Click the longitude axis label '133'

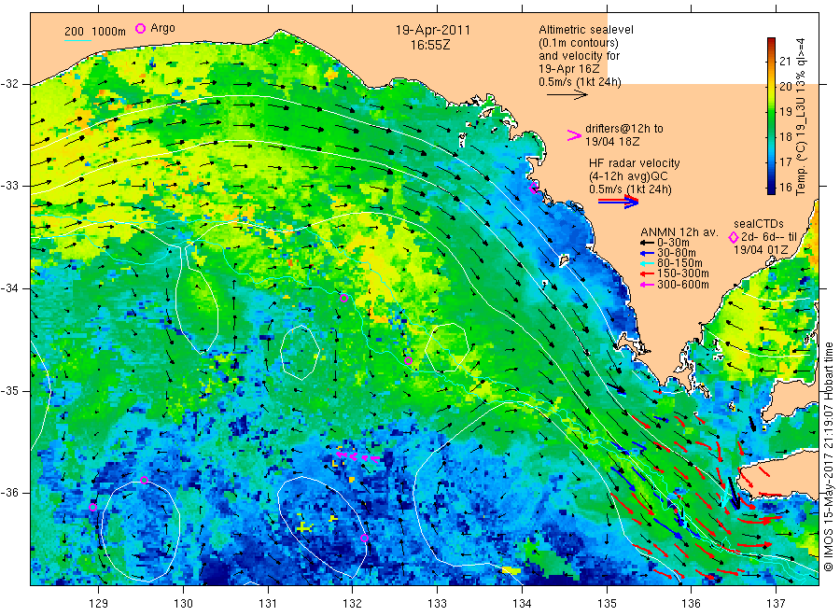[437, 604]
